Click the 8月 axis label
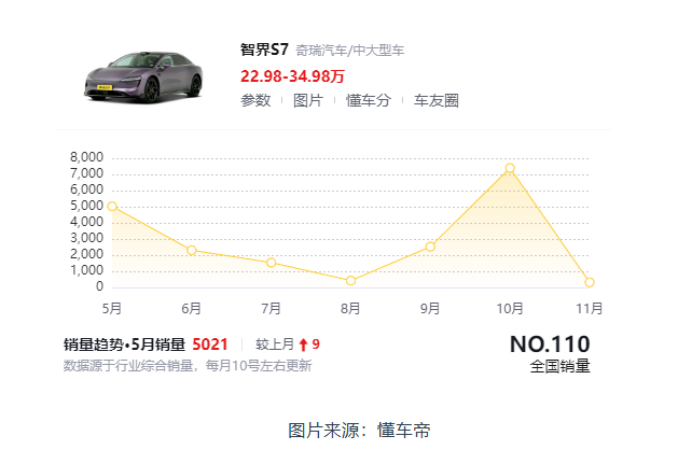692x450 pixels. tap(350, 308)
